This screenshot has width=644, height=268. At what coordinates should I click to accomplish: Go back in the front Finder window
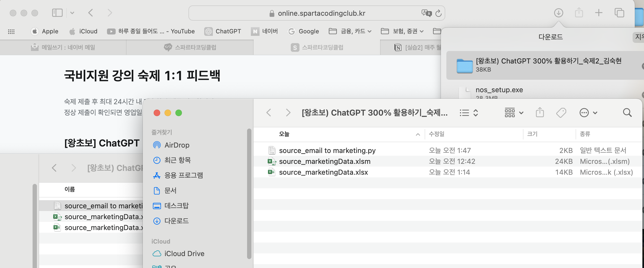point(269,113)
